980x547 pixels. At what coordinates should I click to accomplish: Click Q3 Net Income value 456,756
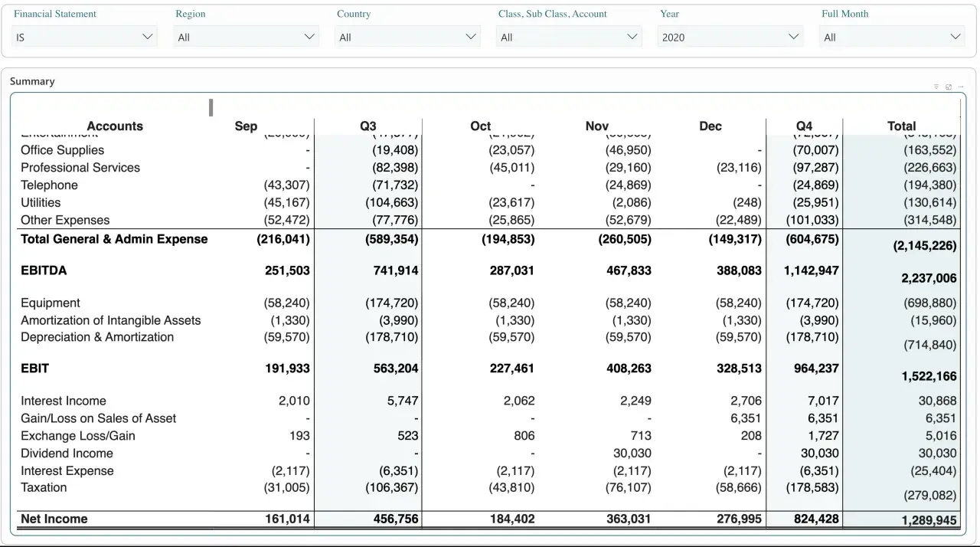pos(396,519)
